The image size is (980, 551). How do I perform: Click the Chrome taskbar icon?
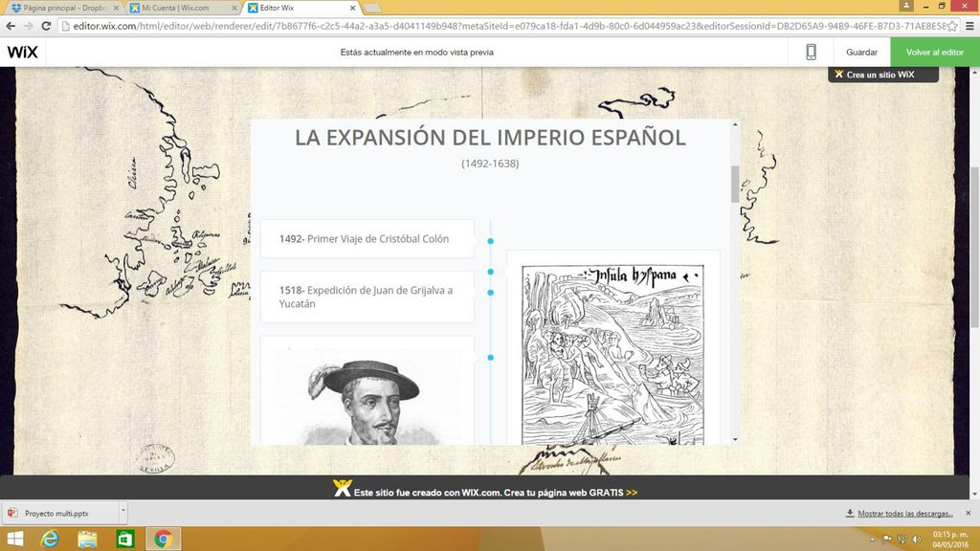tap(163, 539)
